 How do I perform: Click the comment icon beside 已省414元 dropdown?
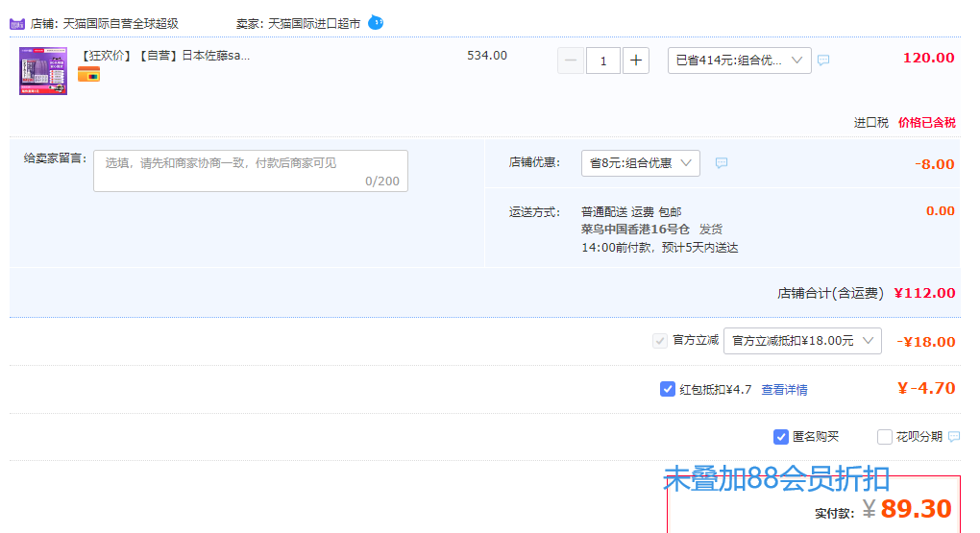[823, 60]
